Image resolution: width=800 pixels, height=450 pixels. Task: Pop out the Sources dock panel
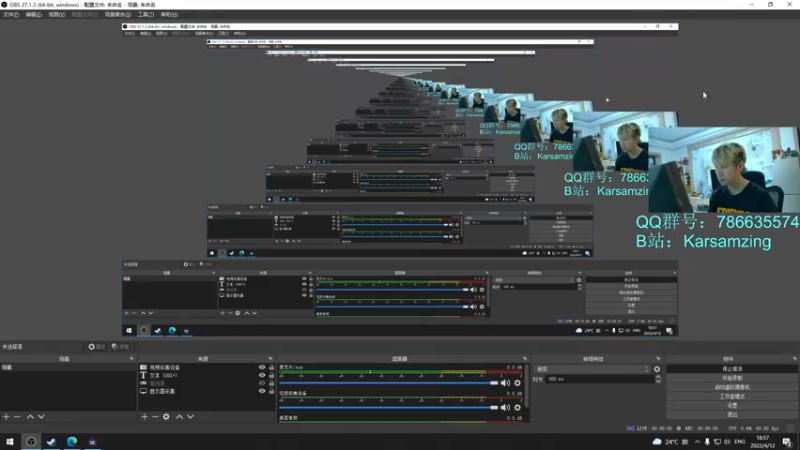coord(270,359)
